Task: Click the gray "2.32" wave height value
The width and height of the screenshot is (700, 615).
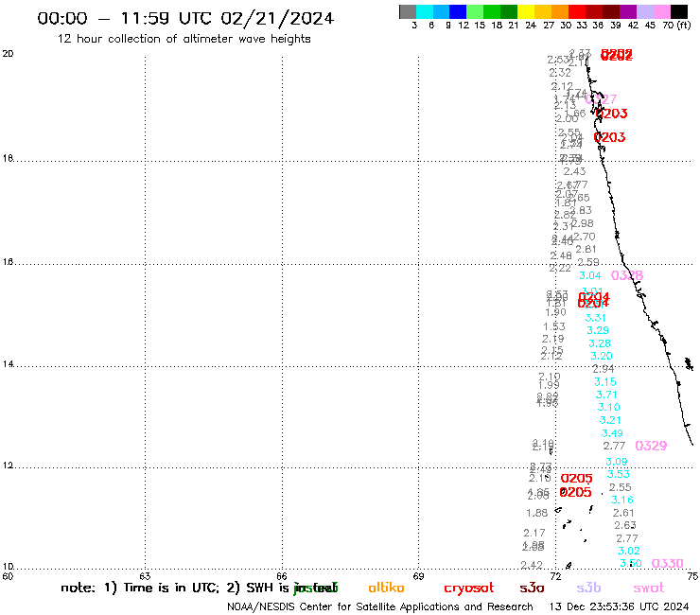Action: (560, 72)
